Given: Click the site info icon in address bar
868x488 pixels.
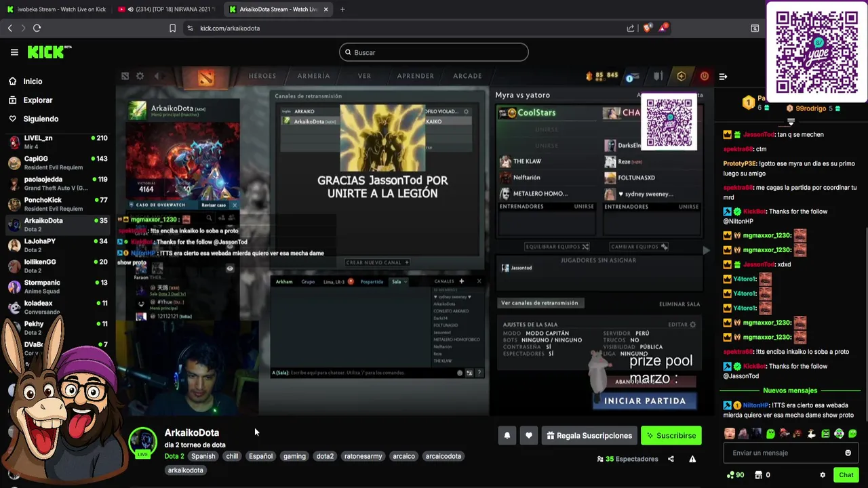Looking at the screenshot, I should pos(190,28).
